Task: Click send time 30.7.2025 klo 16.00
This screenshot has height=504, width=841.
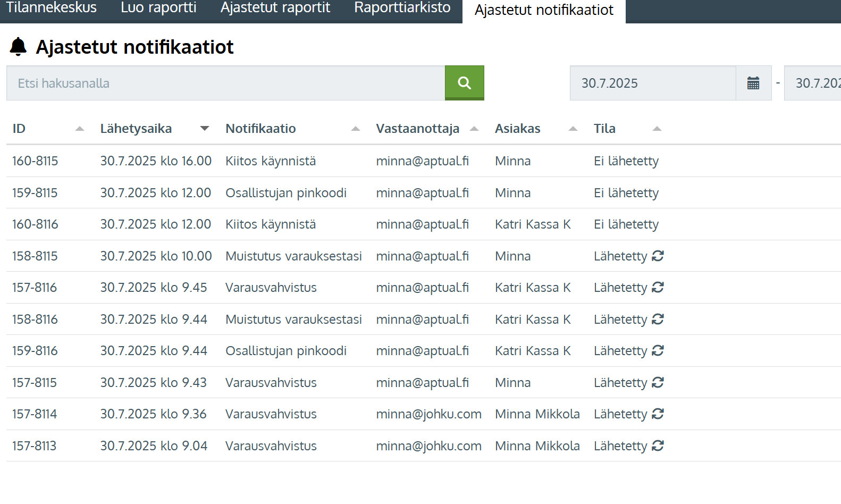Action: click(x=156, y=161)
